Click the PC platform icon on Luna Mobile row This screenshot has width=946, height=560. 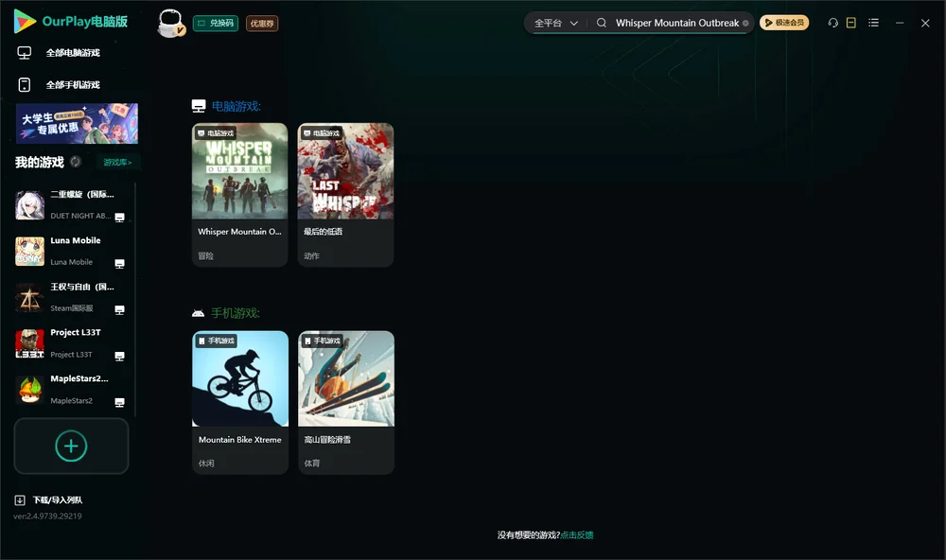pos(119,263)
